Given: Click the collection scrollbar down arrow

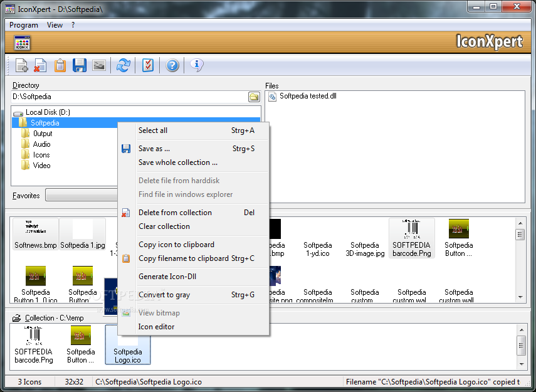Looking at the screenshot, I should click(522, 364).
